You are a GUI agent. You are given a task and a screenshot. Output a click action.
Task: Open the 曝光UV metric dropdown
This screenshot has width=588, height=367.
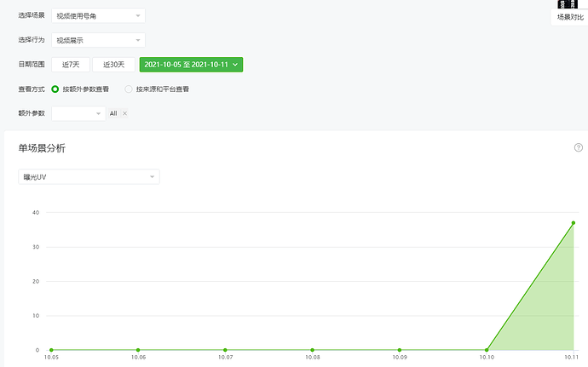89,177
